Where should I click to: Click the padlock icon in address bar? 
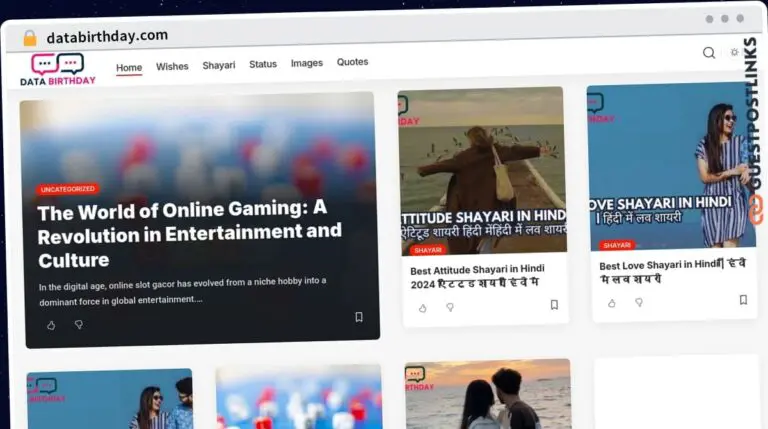[29, 38]
